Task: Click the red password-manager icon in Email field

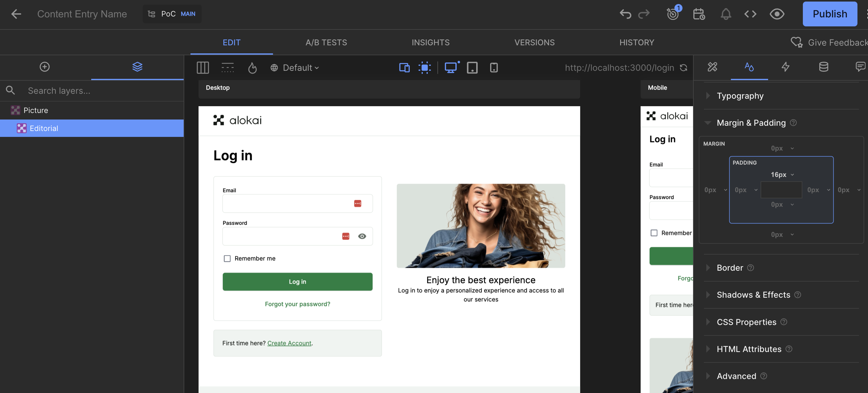Action: 357,203
